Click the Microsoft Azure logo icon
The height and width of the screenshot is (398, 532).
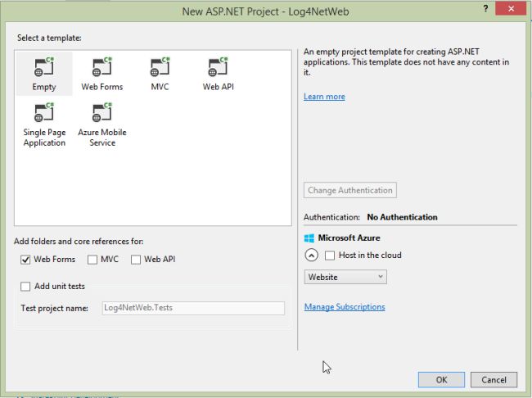pyautogui.click(x=309, y=238)
